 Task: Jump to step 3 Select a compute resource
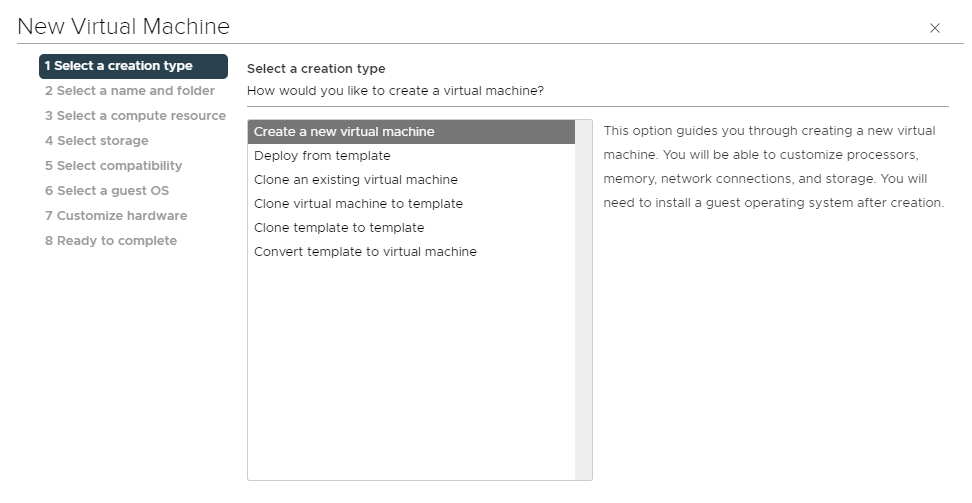click(135, 116)
